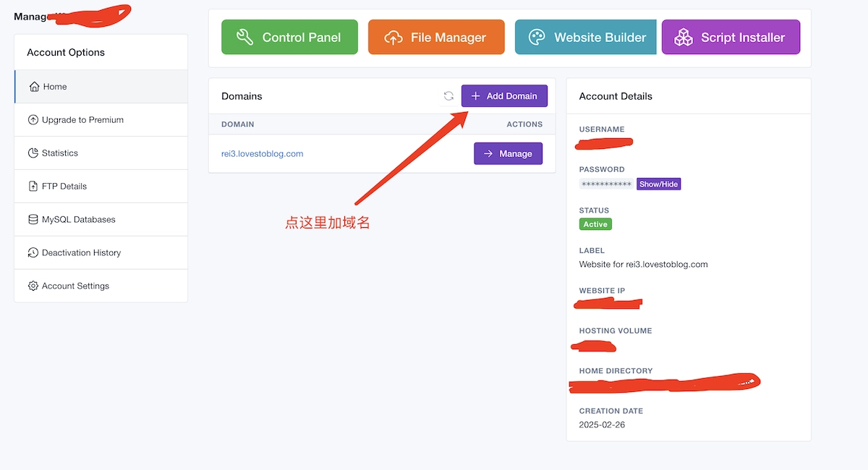Open FTP Details in sidebar

[x=64, y=187]
